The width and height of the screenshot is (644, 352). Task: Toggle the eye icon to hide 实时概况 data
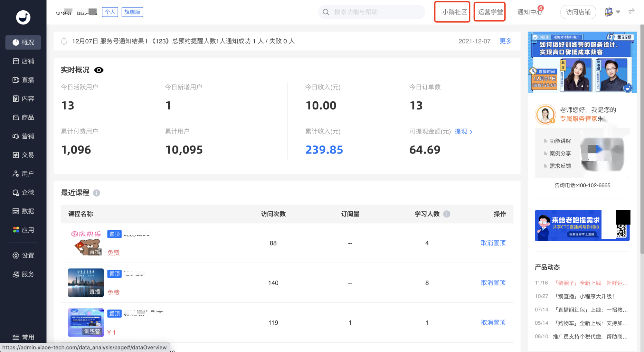99,70
